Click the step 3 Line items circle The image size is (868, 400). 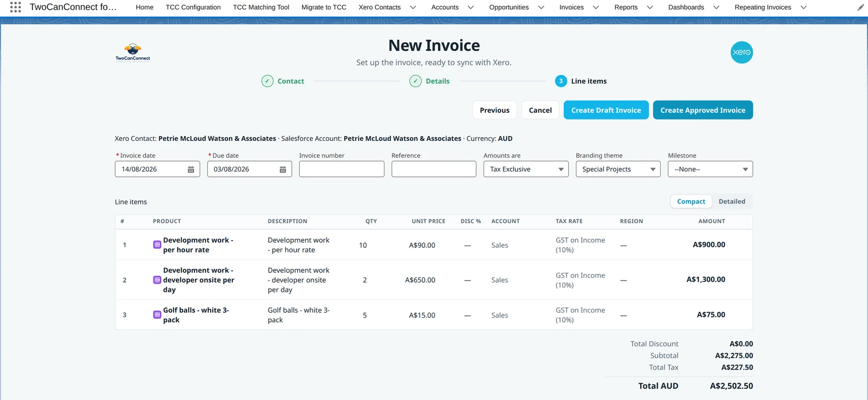561,81
